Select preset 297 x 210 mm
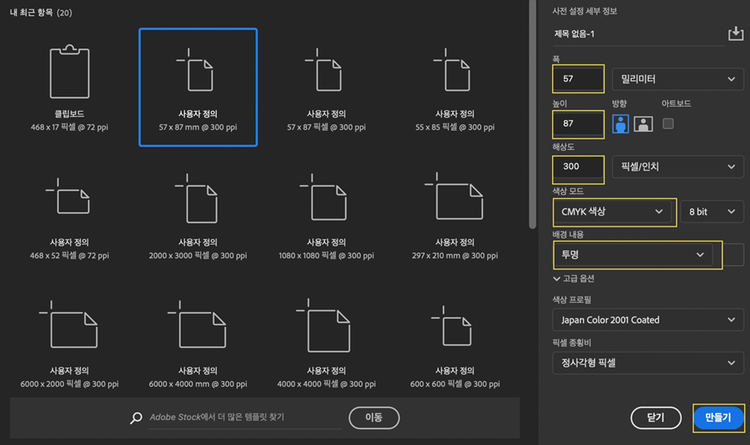This screenshot has height=445, width=750. (454, 216)
